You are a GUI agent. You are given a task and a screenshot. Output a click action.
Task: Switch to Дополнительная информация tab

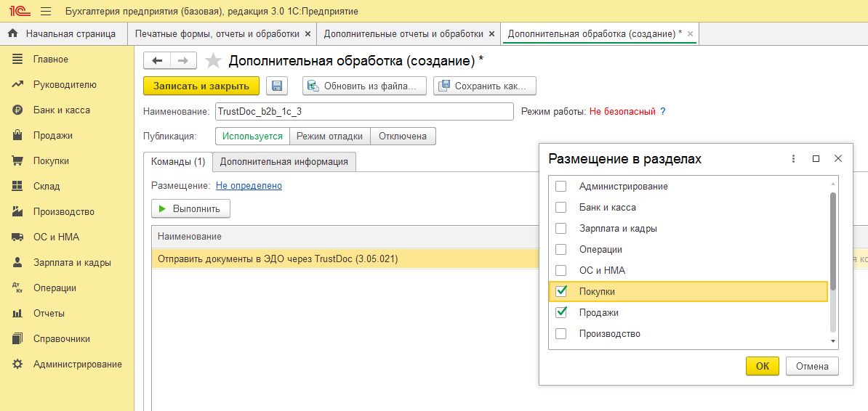pos(284,162)
